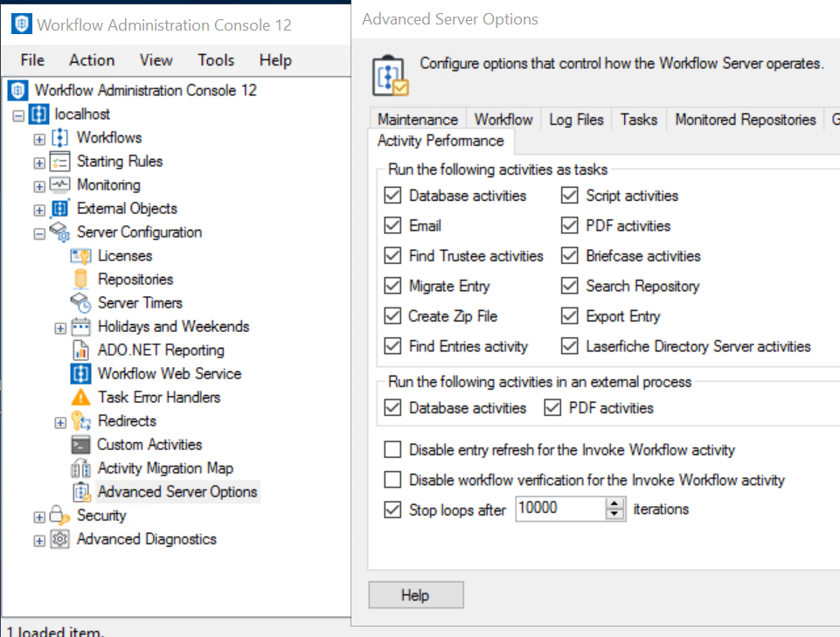Click the Custom Activities console icon
The height and width of the screenshot is (637, 840).
pos(81,445)
